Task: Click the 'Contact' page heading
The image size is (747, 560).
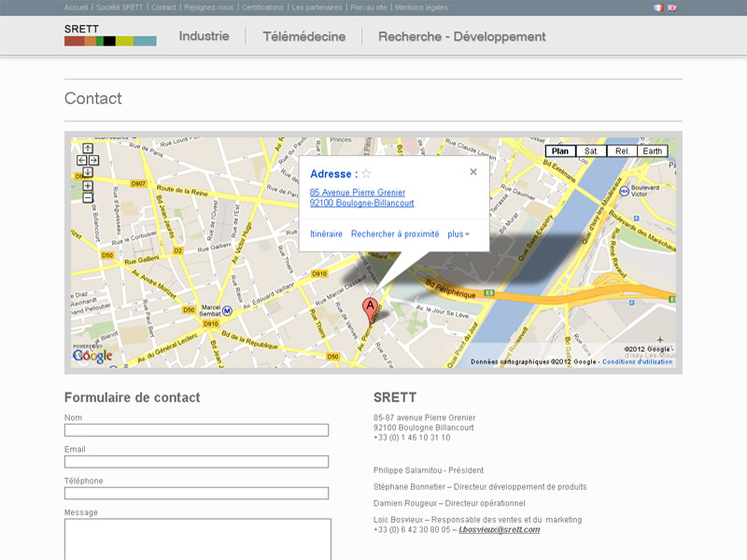Action: point(93,99)
